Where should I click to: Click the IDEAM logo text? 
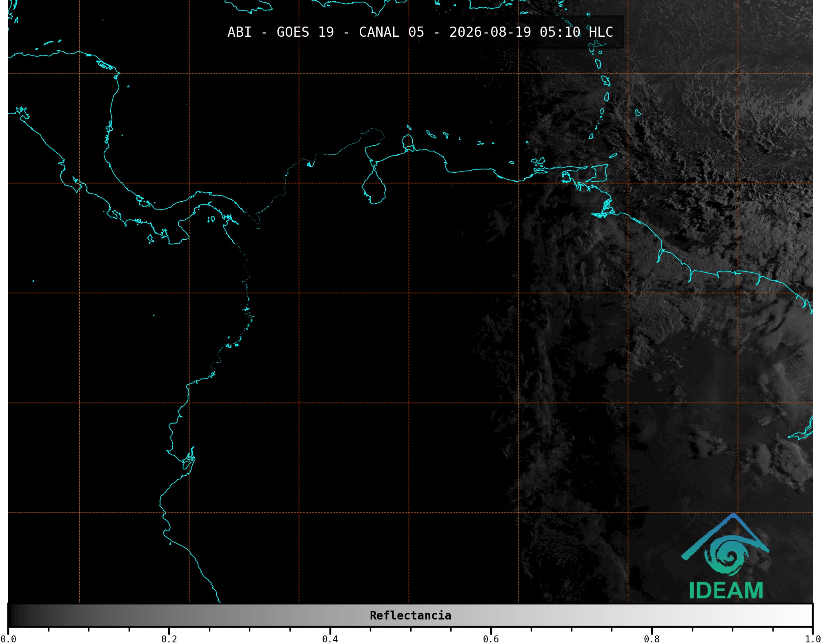pos(726,591)
